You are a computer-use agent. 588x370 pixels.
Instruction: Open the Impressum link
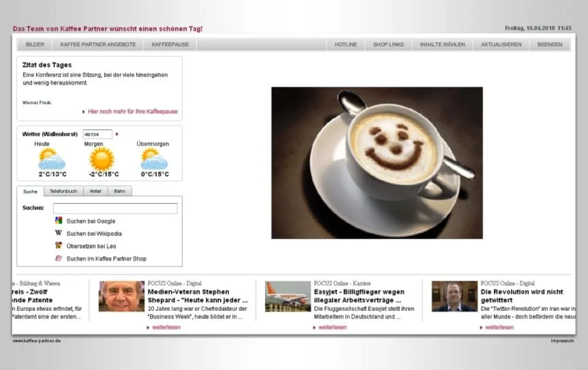(x=563, y=341)
